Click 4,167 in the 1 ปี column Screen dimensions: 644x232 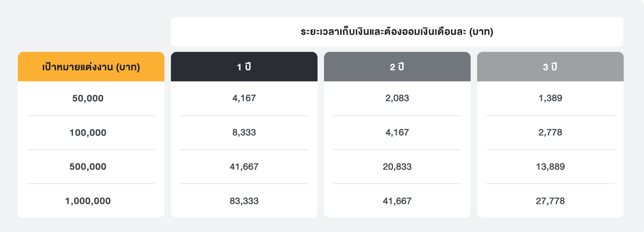(244, 98)
